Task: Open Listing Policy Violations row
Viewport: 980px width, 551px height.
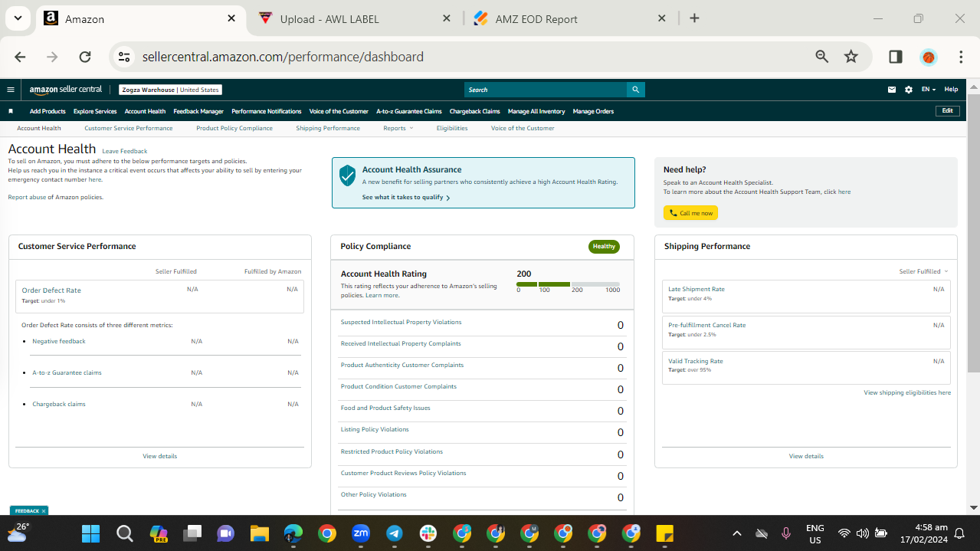Action: click(375, 429)
